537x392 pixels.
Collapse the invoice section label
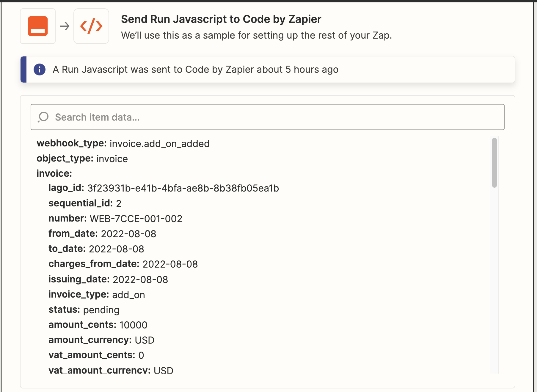pyautogui.click(x=54, y=173)
